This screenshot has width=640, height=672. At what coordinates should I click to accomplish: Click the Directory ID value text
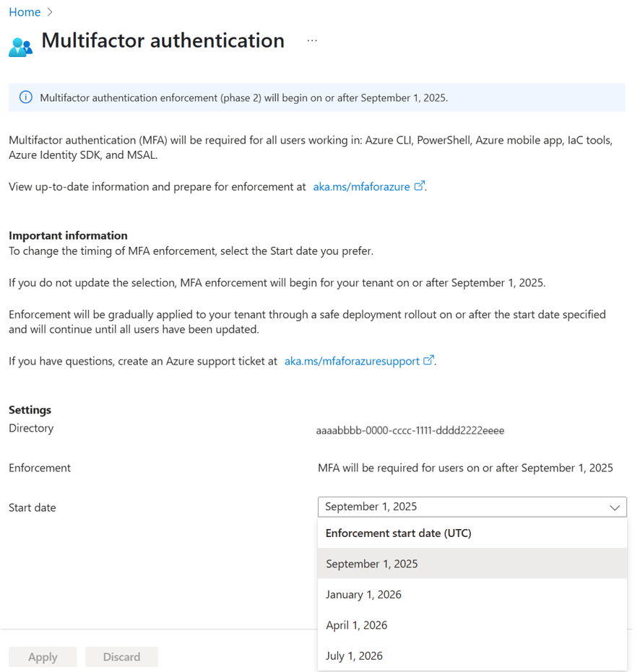(410, 430)
